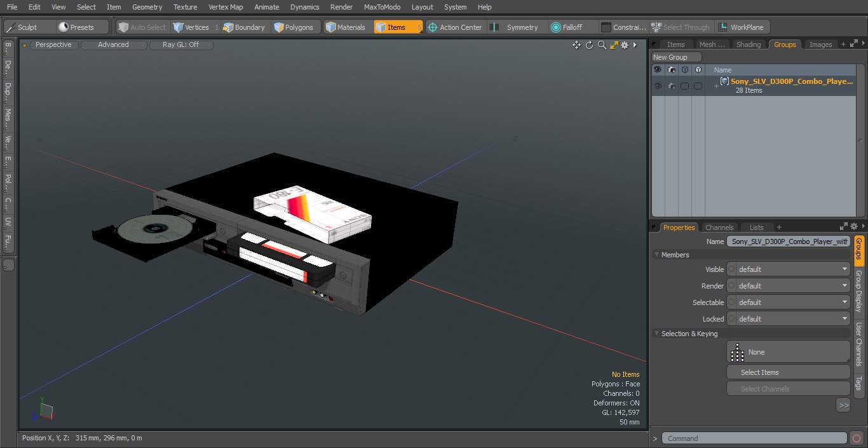Select the Items mode button
The image size is (868, 448).
[x=398, y=27]
